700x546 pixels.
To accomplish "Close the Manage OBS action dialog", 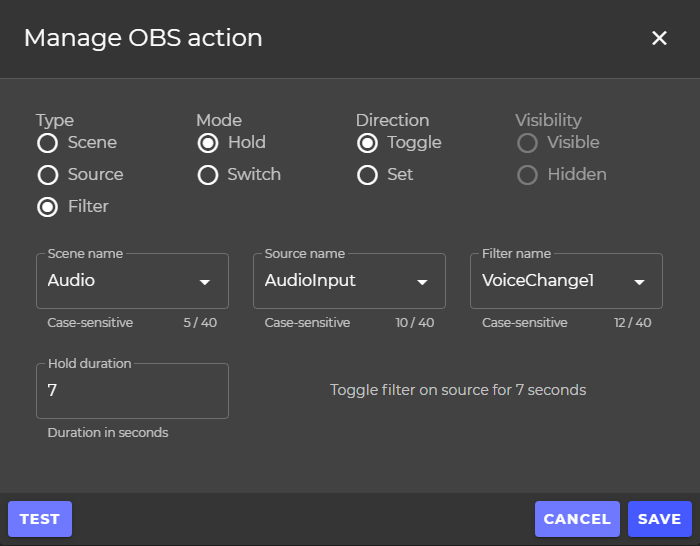I will coord(659,38).
